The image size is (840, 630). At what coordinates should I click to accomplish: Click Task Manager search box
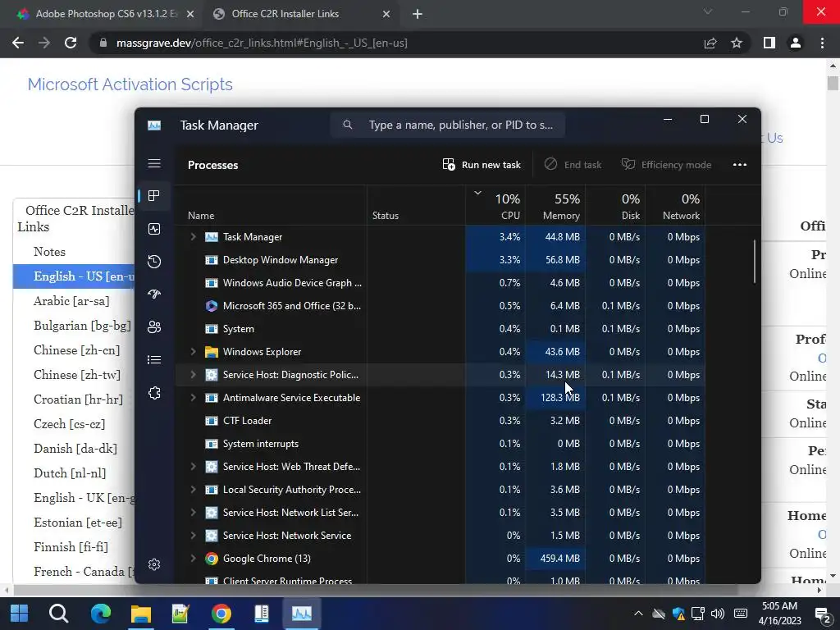(448, 125)
